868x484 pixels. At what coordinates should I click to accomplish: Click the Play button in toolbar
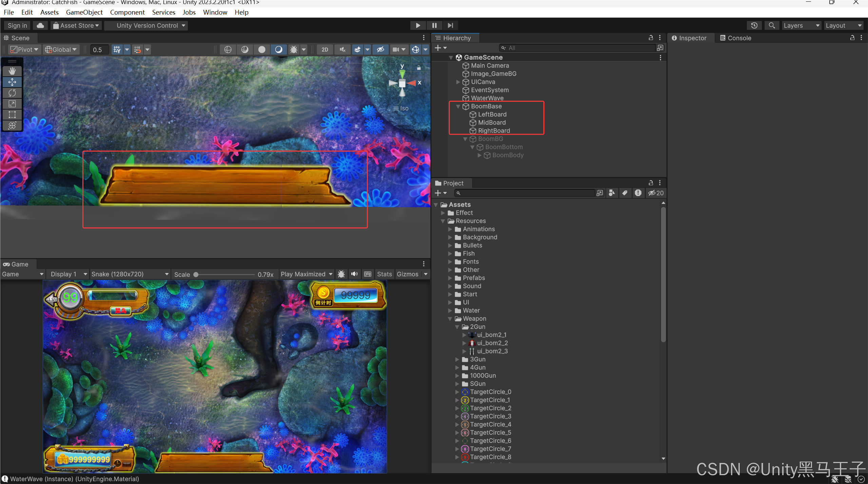pos(418,25)
